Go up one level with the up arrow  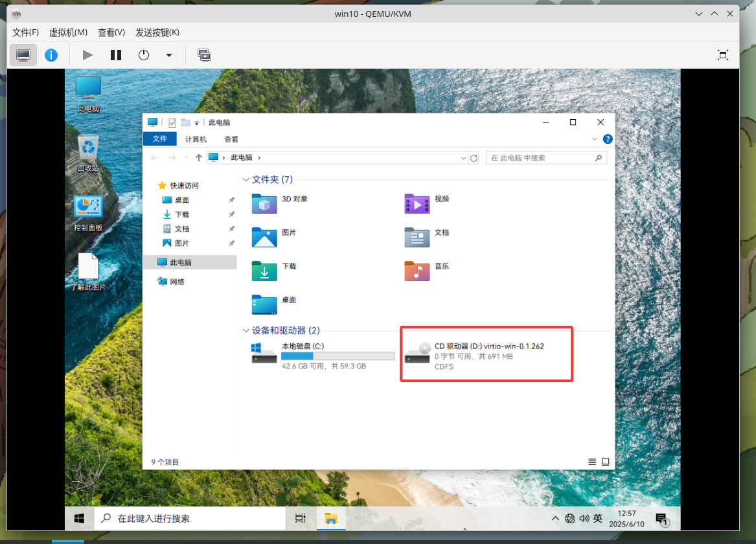(x=199, y=157)
